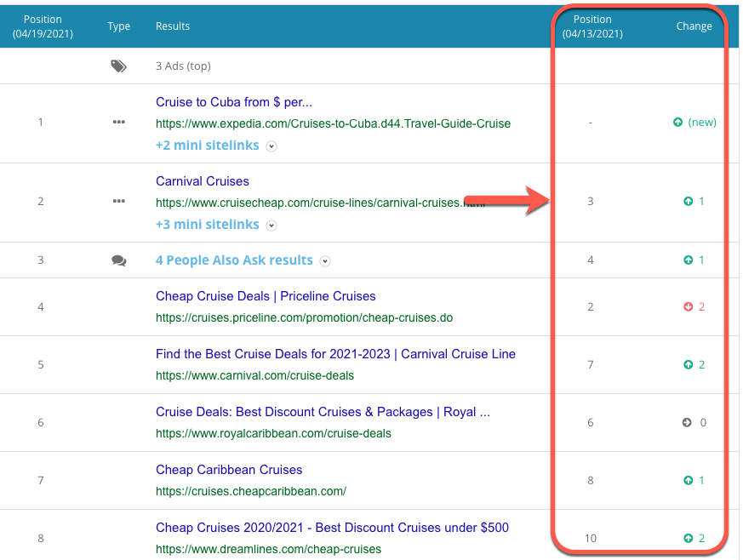Expand the 4 People Also Ask results
Screen dimensions: 743x560
click(x=326, y=260)
